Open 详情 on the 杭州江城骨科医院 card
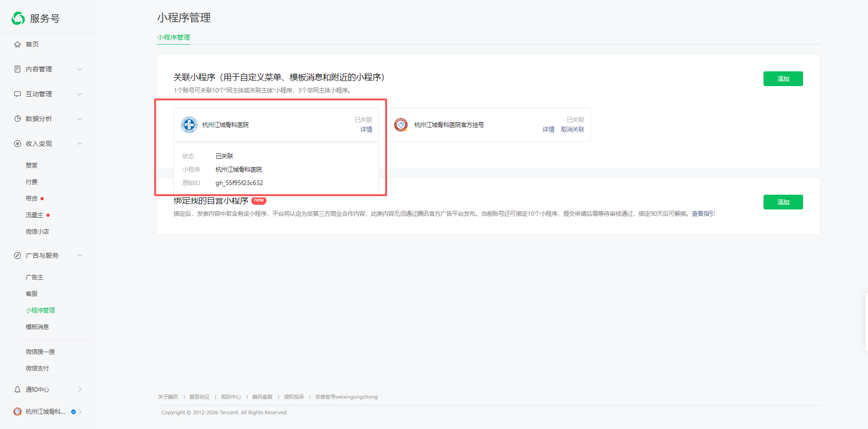This screenshot has width=868, height=429. click(366, 129)
